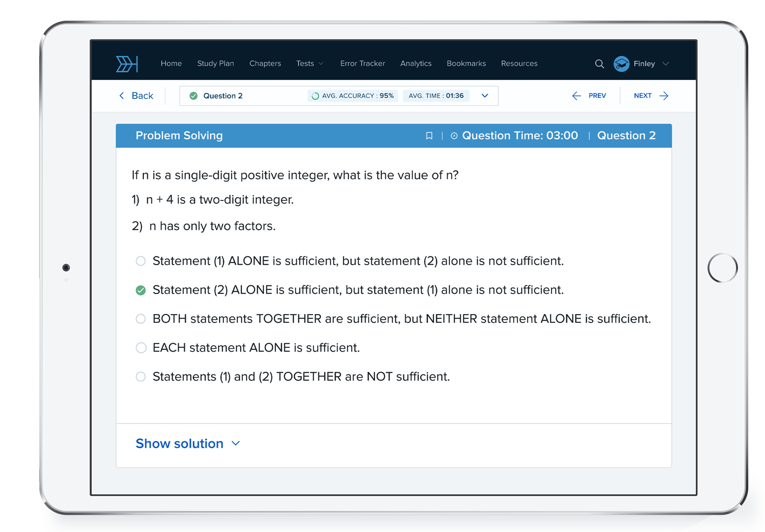Viewport: 765px width, 532px height.
Task: Expand Show solution section
Action: (x=187, y=443)
